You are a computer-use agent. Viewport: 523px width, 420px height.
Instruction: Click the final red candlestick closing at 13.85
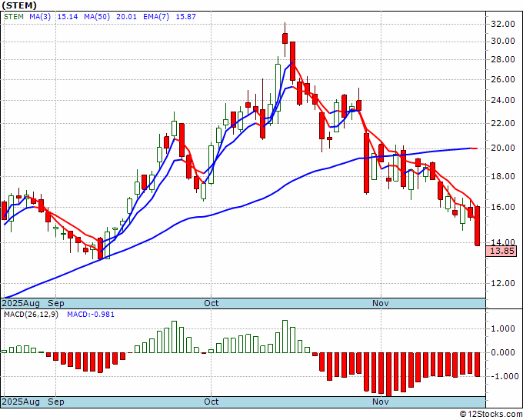[478, 226]
